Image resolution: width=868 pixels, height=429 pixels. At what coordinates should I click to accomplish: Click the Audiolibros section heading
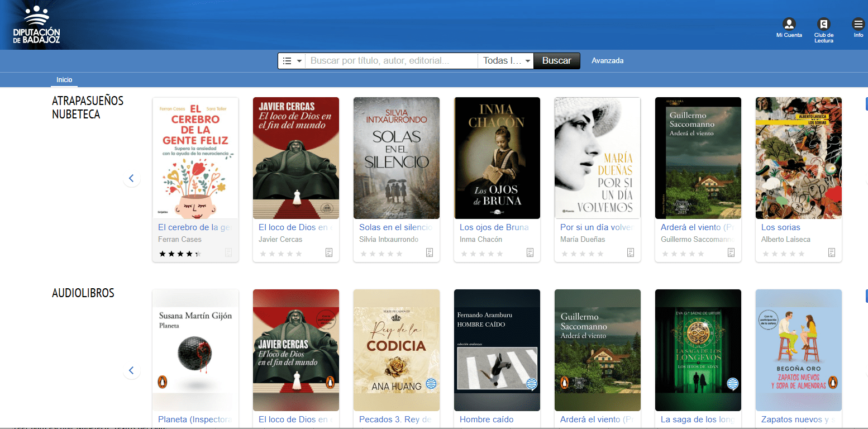click(x=83, y=293)
